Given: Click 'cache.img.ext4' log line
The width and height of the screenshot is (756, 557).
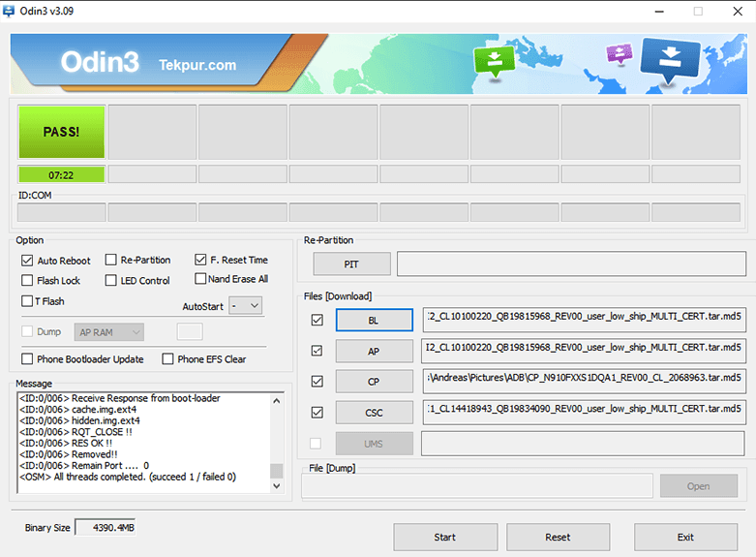Looking at the screenshot, I should coord(78,410).
